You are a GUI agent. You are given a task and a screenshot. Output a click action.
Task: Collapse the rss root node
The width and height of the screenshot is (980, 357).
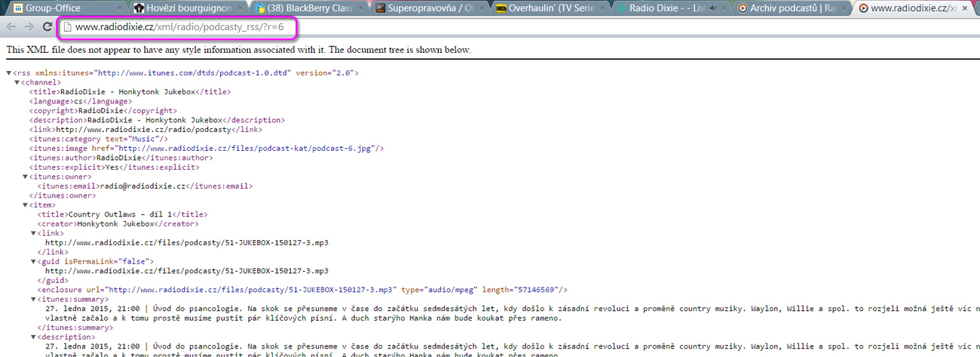pos(9,73)
